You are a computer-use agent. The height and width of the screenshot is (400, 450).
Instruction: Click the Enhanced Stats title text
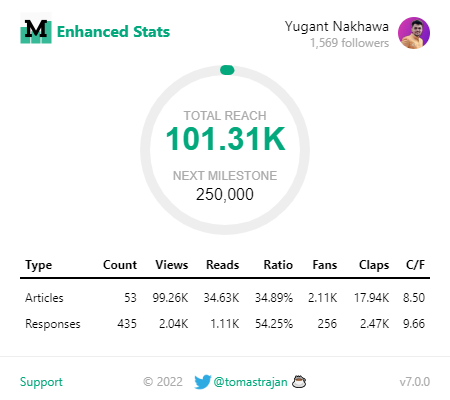coord(113,32)
